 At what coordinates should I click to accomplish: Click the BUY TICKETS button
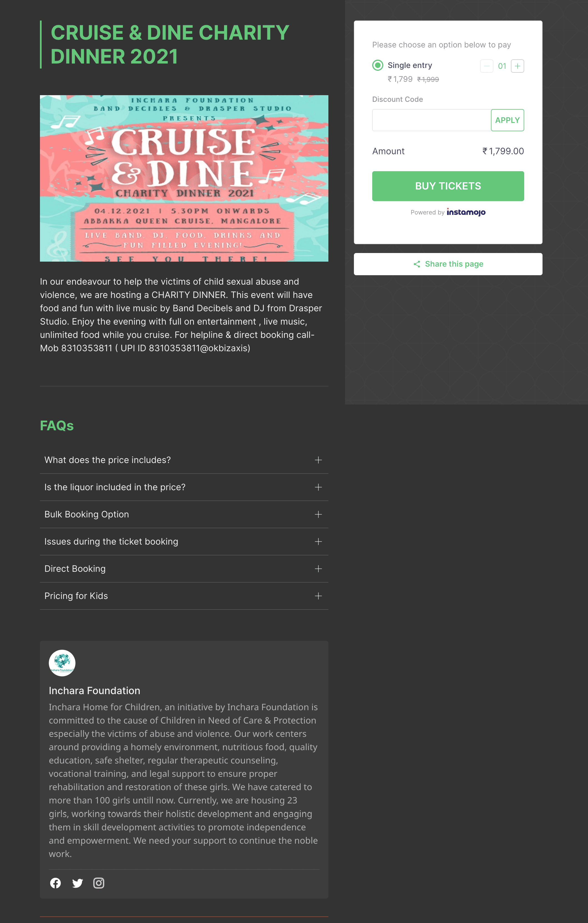pyautogui.click(x=447, y=186)
